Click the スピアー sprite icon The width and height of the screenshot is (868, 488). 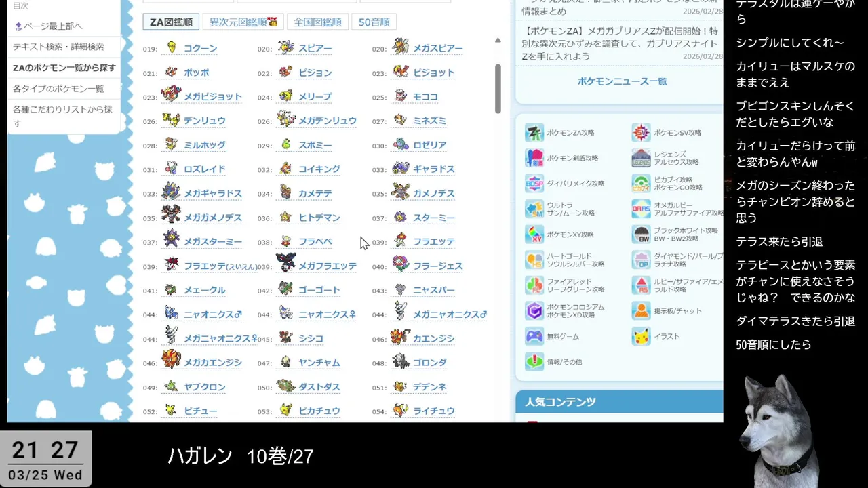[x=286, y=48]
